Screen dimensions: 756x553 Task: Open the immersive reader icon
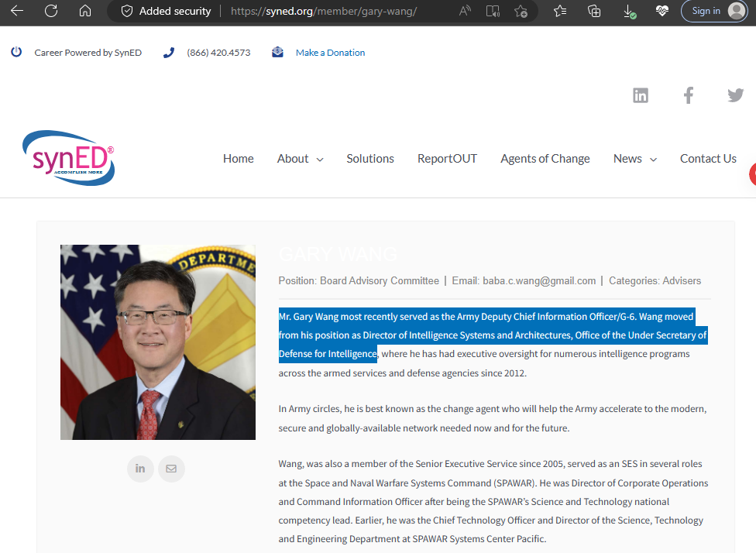point(493,11)
